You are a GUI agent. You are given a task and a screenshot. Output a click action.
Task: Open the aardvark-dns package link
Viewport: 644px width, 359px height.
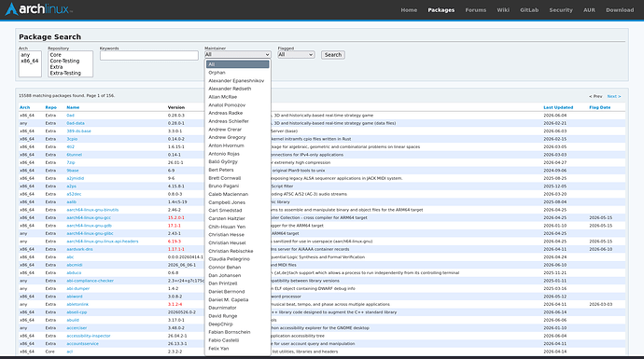(x=79, y=249)
